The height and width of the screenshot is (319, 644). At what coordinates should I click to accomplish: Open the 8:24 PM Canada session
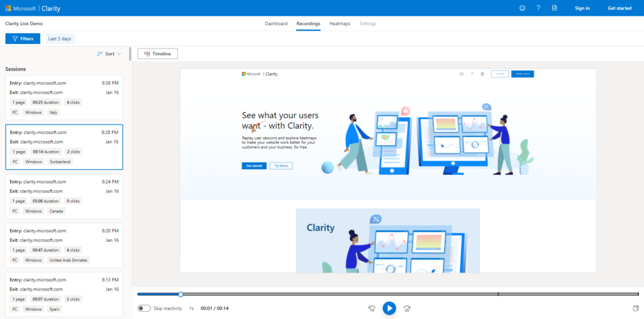(64, 196)
